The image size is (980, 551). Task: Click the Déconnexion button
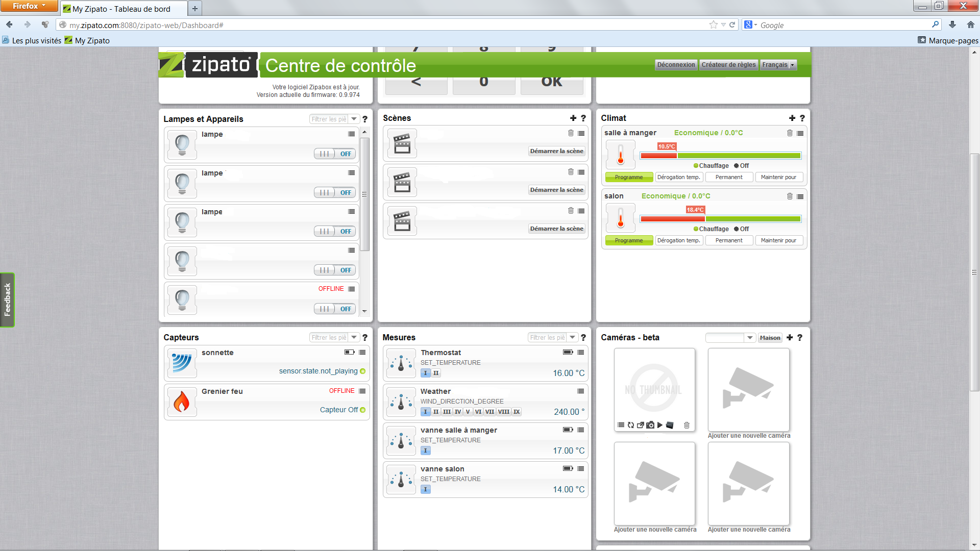(676, 65)
